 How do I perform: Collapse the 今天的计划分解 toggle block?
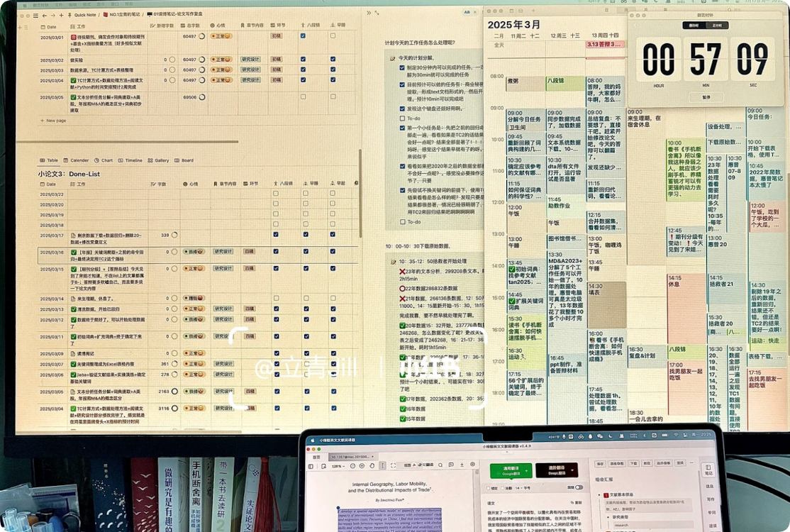click(x=392, y=58)
